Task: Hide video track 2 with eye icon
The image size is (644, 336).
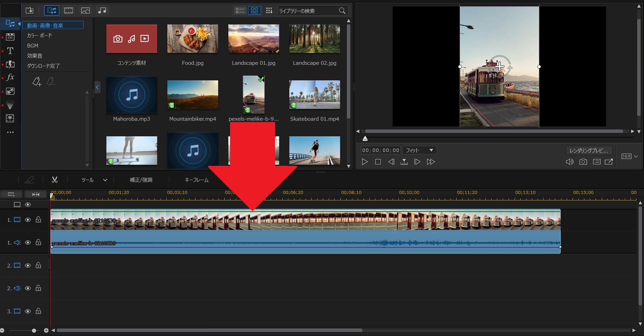Action: coord(28,265)
